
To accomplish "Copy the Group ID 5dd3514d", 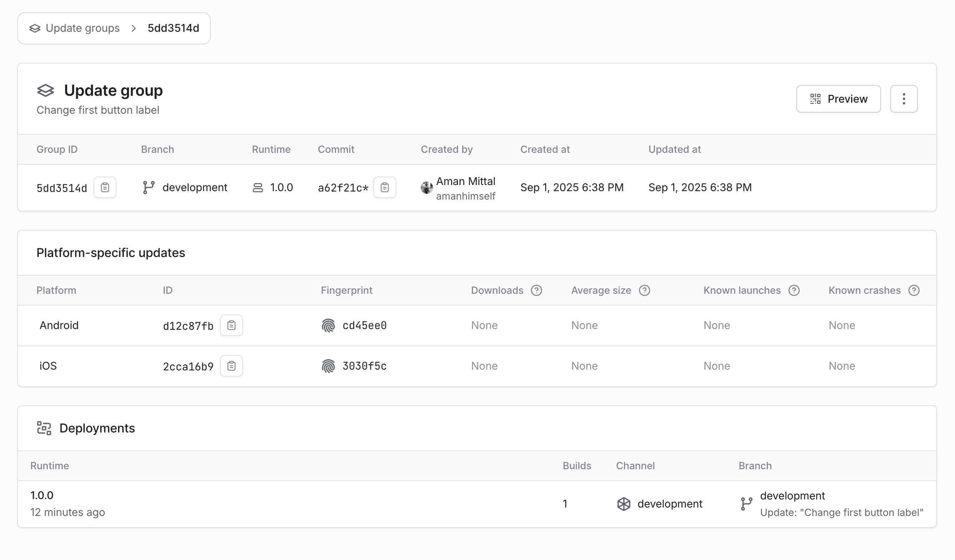I will tap(105, 187).
